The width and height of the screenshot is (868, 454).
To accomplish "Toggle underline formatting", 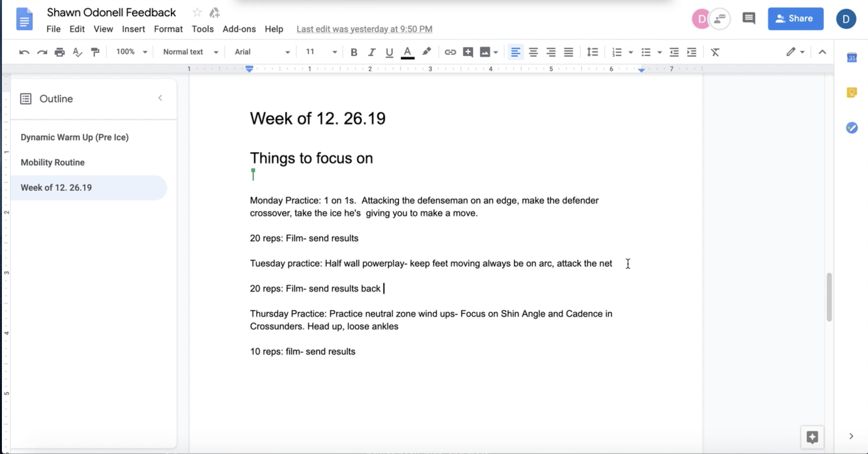I will coord(389,52).
